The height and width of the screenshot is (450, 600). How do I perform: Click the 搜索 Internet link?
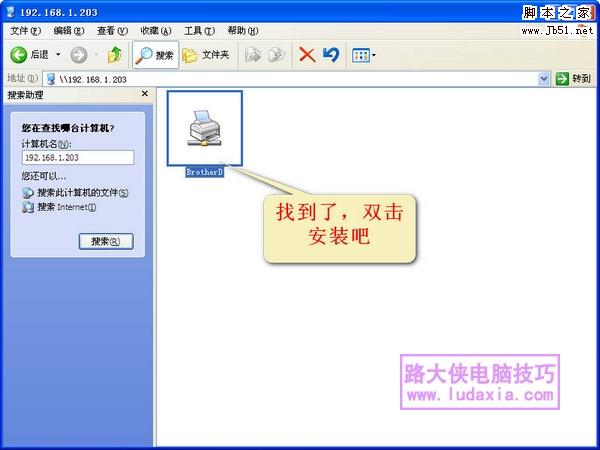[x=66, y=207]
